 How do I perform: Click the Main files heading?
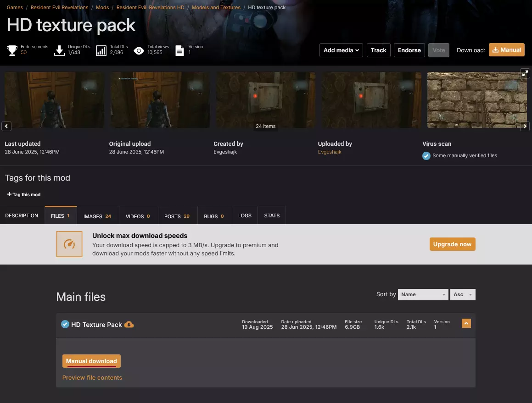pyautogui.click(x=81, y=297)
